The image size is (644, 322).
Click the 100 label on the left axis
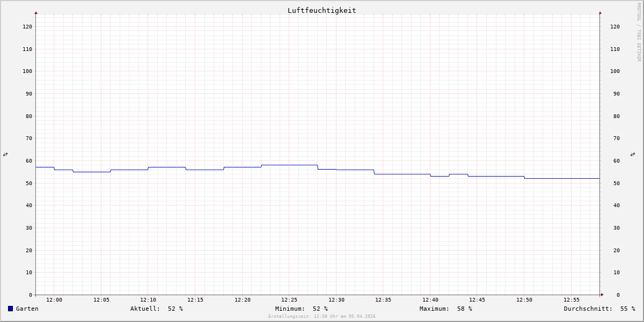coord(27,71)
